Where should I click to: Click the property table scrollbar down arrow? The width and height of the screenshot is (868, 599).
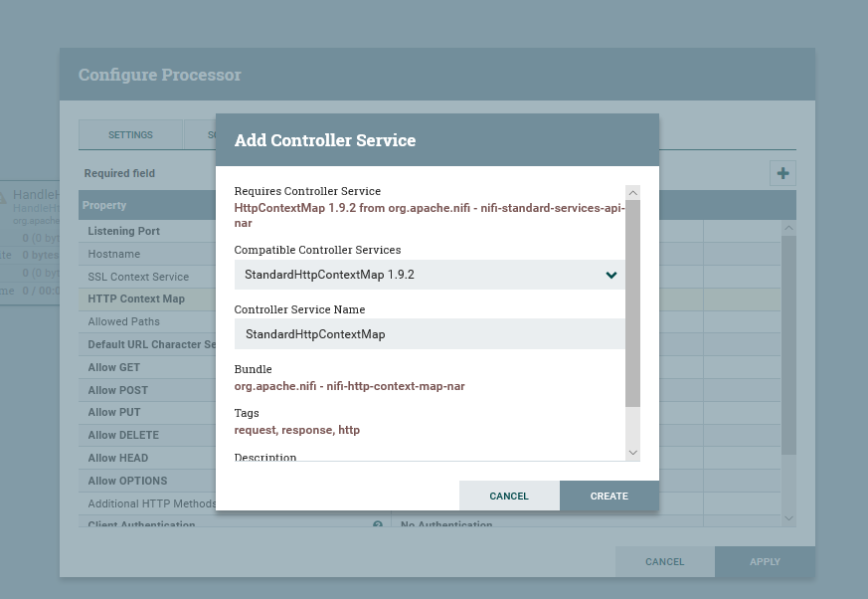click(788, 518)
